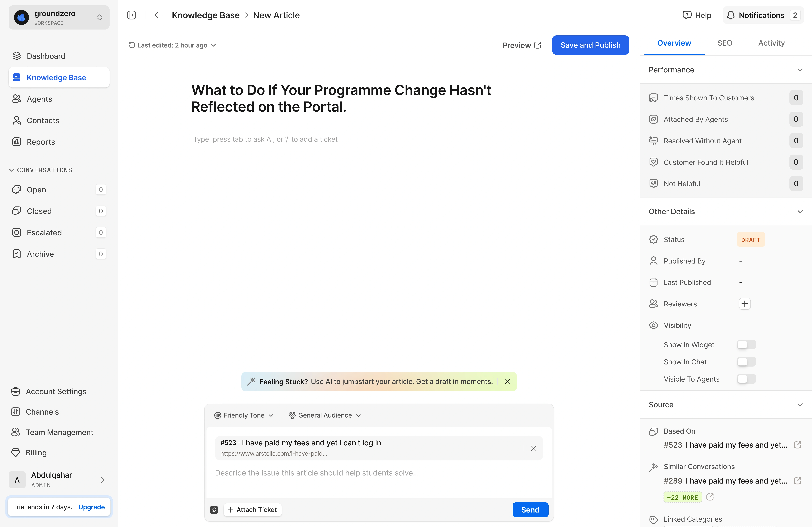Toggle Visible To Agents switch
Image resolution: width=812 pixels, height=527 pixels.
[x=746, y=379]
